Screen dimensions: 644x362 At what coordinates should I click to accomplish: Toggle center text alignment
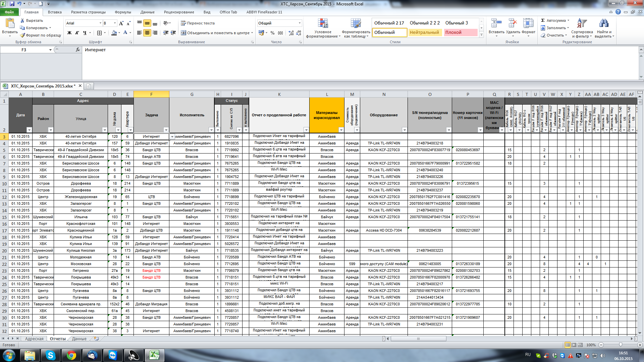(147, 33)
